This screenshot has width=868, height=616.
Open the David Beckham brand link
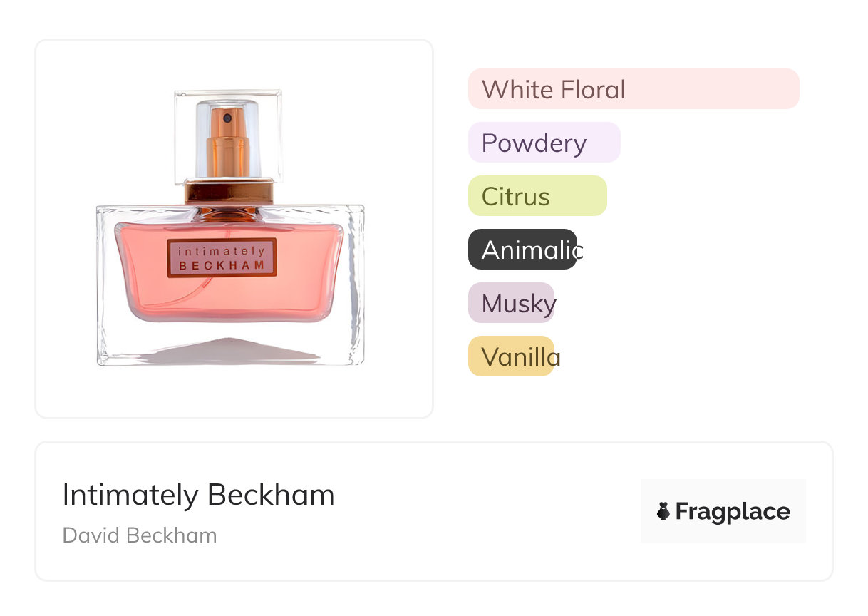pyautogui.click(x=140, y=535)
